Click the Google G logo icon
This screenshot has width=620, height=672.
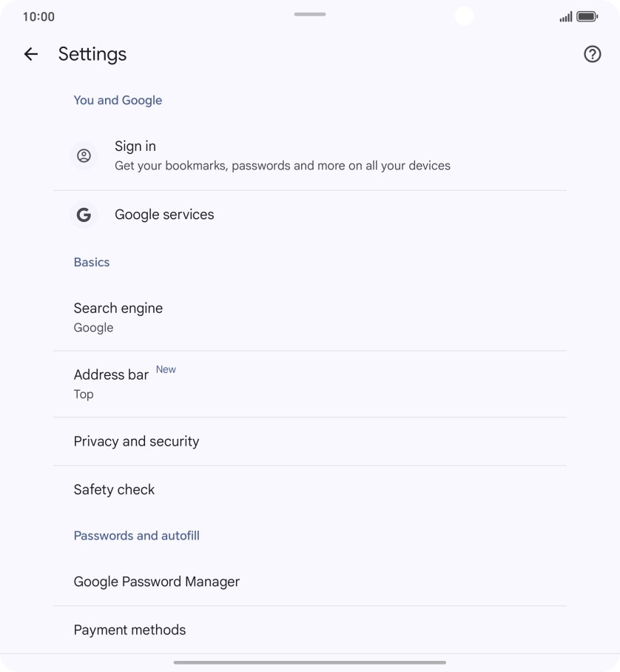(84, 215)
